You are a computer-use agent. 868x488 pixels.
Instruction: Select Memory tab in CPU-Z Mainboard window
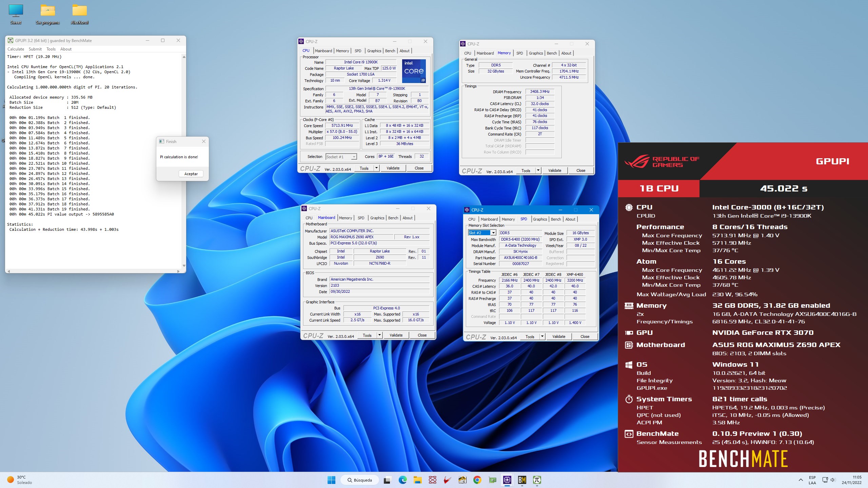point(345,218)
